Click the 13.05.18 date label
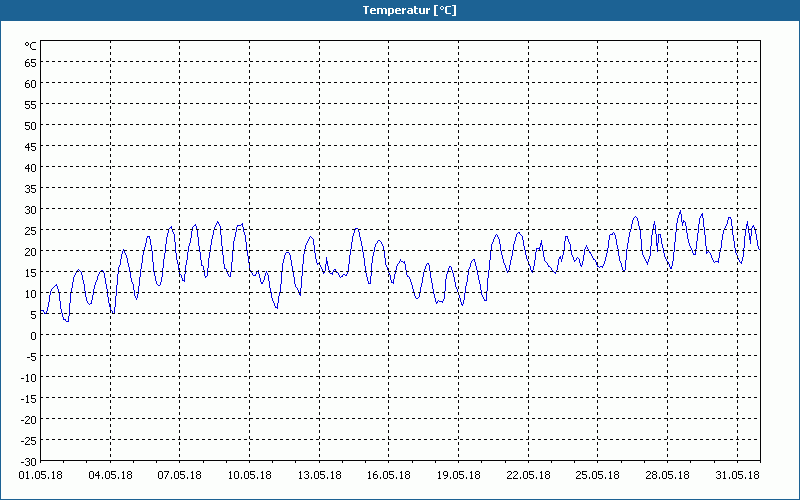800x500 pixels. tap(319, 476)
